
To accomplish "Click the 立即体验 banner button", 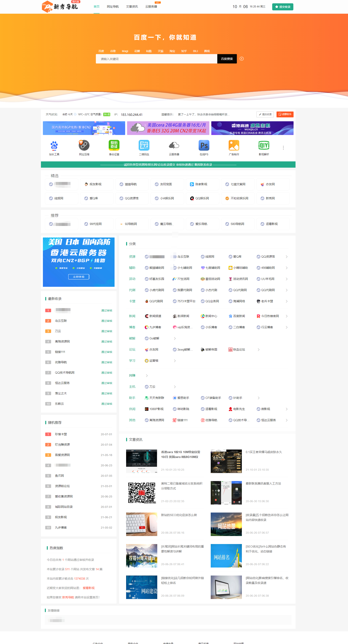I will (x=79, y=277).
